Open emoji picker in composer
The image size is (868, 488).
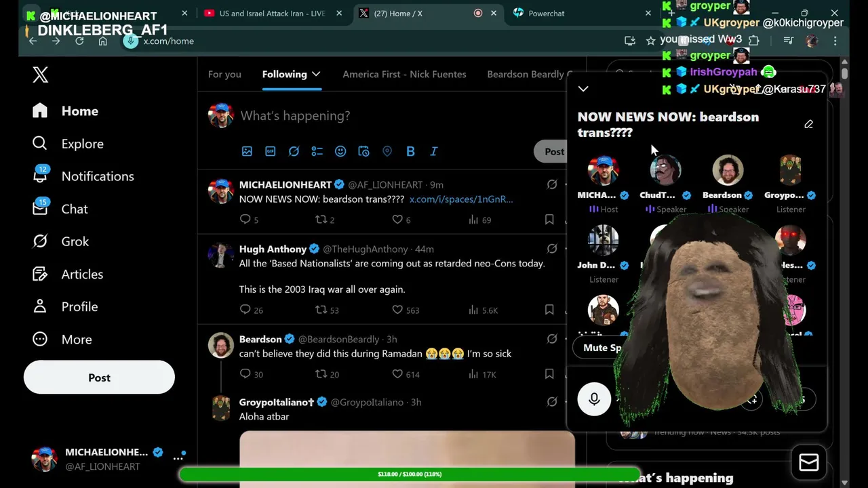pos(340,151)
